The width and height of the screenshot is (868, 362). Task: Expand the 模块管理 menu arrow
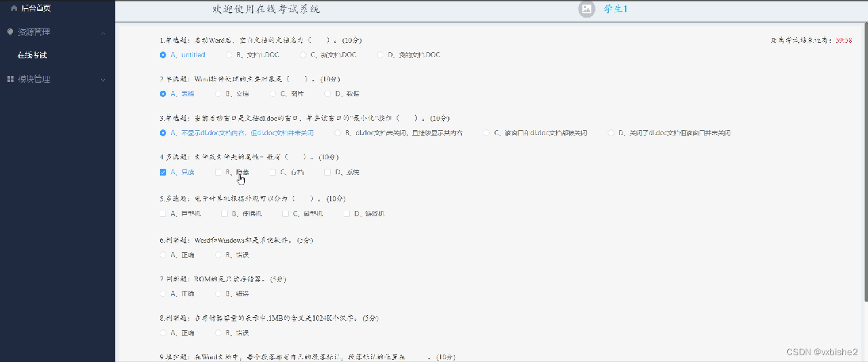point(103,79)
